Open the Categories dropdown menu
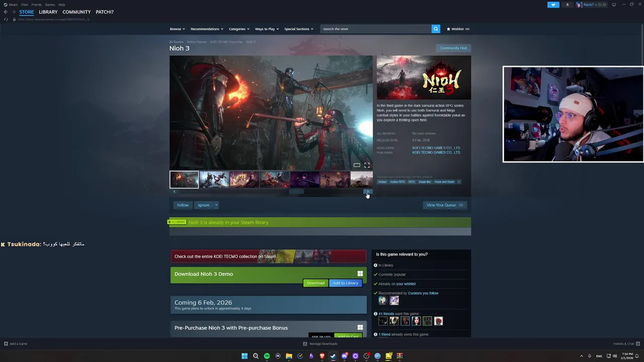This screenshot has width=644, height=362. click(239, 29)
